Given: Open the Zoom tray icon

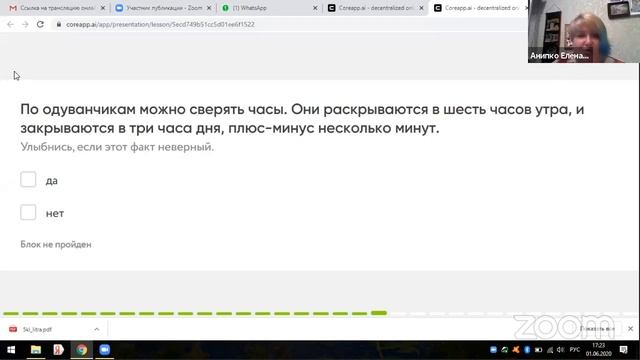Looking at the screenshot, I should 493,350.
